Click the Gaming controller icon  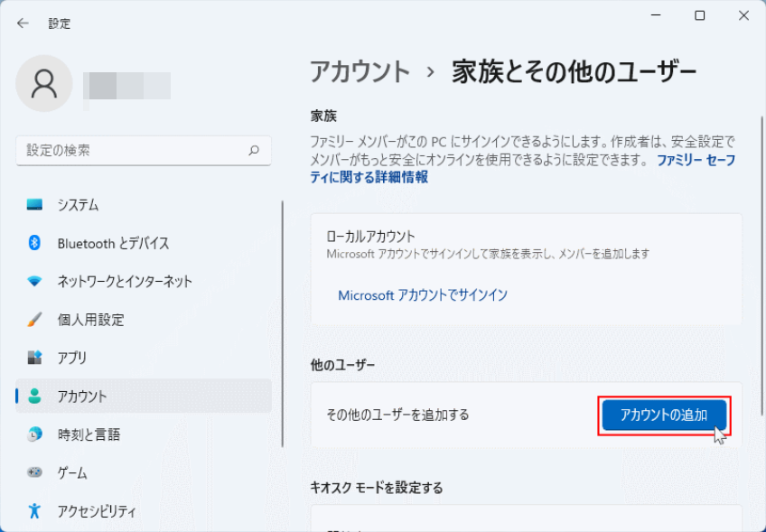coord(35,472)
